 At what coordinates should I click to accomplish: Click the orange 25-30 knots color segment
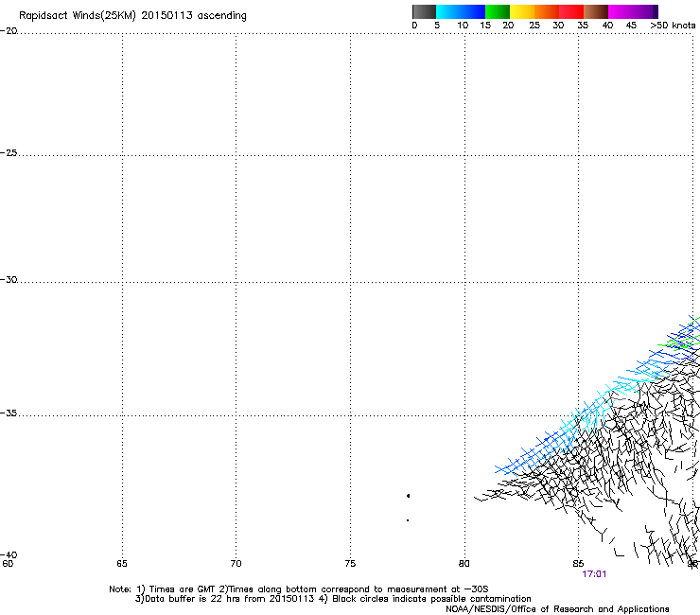pos(547,11)
